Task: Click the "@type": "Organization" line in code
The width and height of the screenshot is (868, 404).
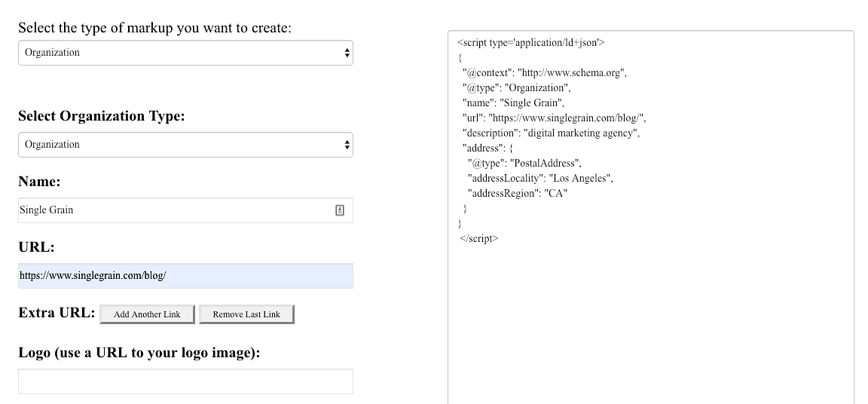Action: coord(516,88)
